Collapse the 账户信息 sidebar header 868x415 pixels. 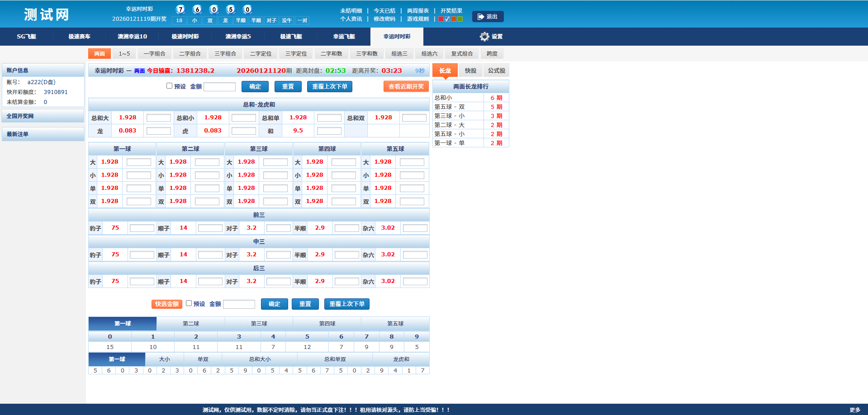pos(43,71)
